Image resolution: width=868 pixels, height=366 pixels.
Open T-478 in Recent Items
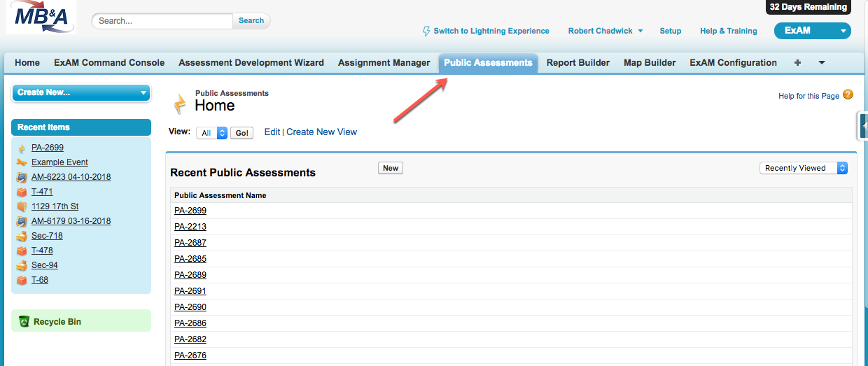[x=42, y=251]
